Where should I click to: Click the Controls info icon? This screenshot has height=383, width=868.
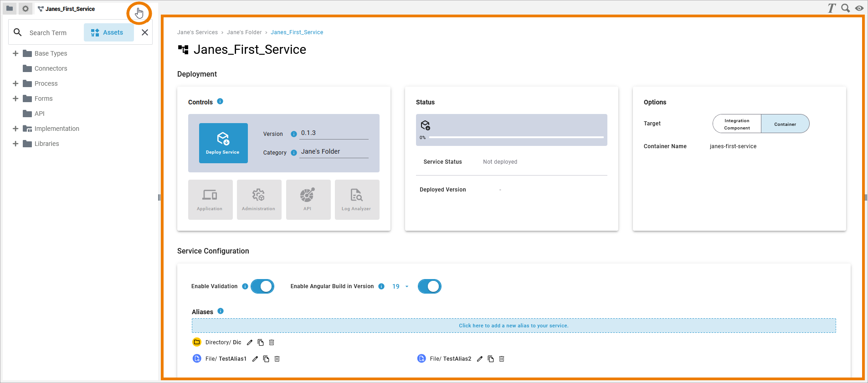[220, 101]
